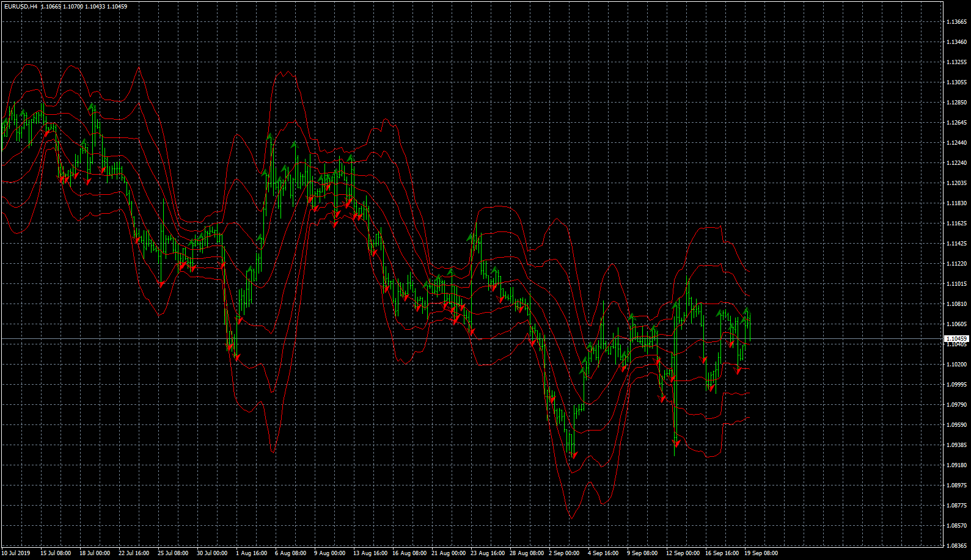Viewport: 971px width, 560px height.
Task: Click the 10 Jul 2019 date label
Action: tap(16, 553)
